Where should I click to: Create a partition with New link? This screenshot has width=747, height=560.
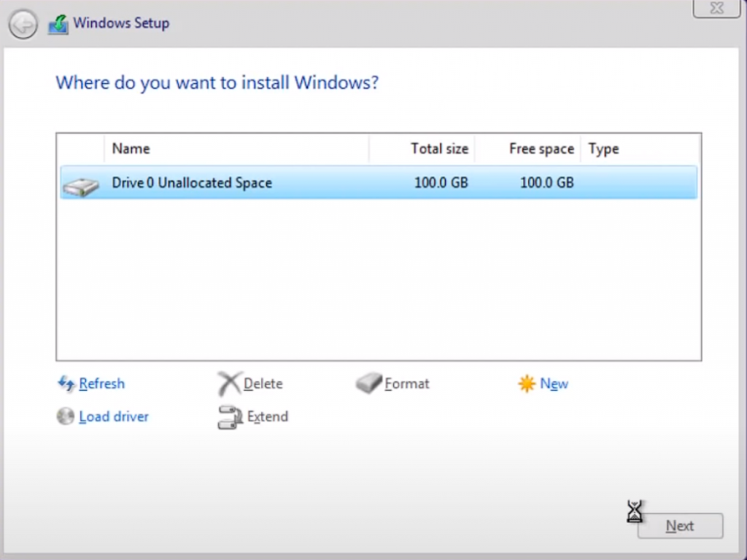coord(554,384)
